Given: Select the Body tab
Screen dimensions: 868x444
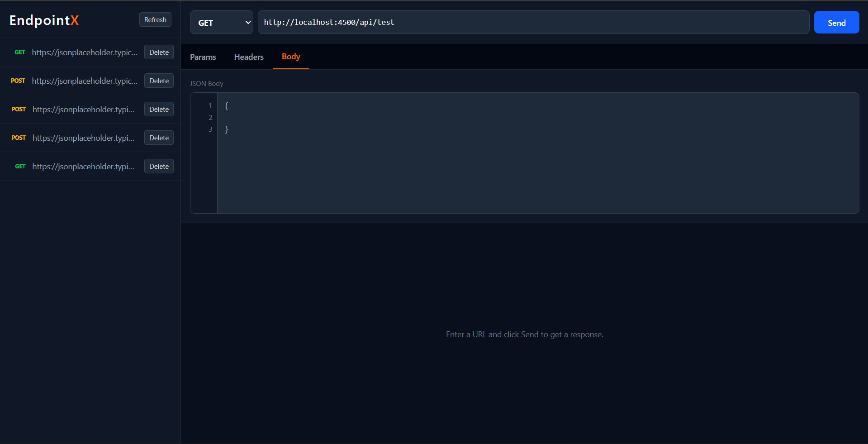Looking at the screenshot, I should [x=290, y=57].
